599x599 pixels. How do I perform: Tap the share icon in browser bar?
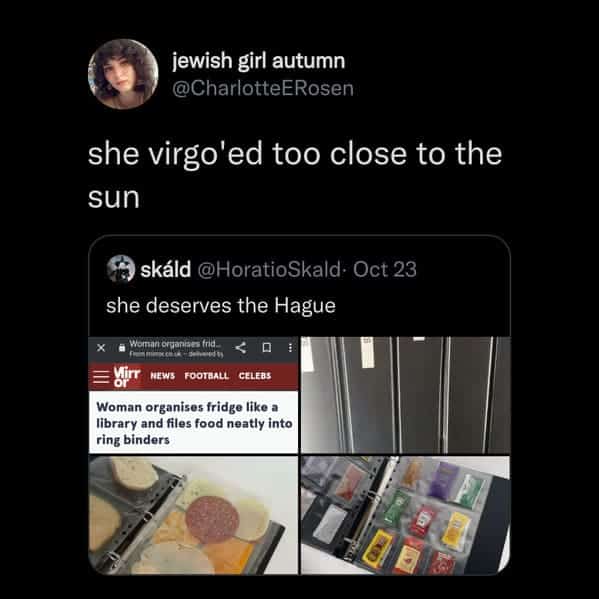(x=240, y=348)
